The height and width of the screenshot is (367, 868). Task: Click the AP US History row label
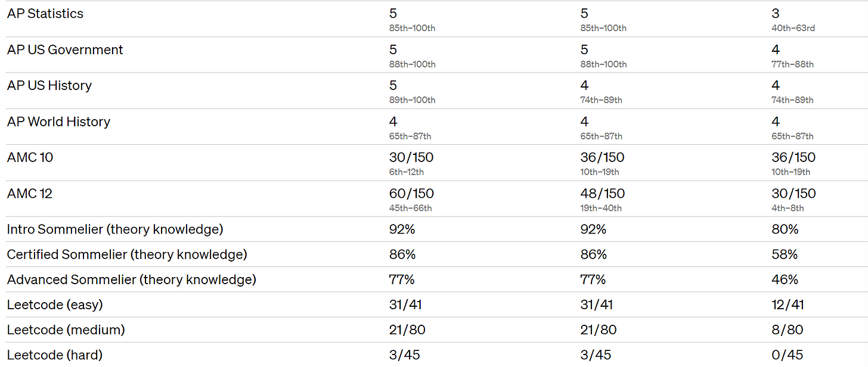pos(49,86)
